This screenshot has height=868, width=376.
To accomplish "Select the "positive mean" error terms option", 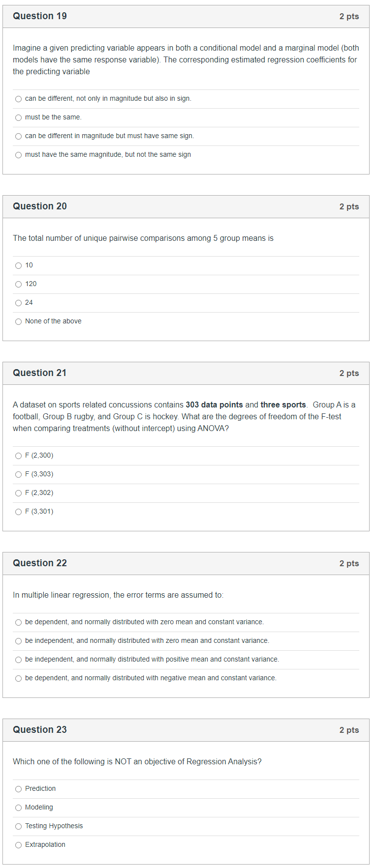I will point(18,660).
